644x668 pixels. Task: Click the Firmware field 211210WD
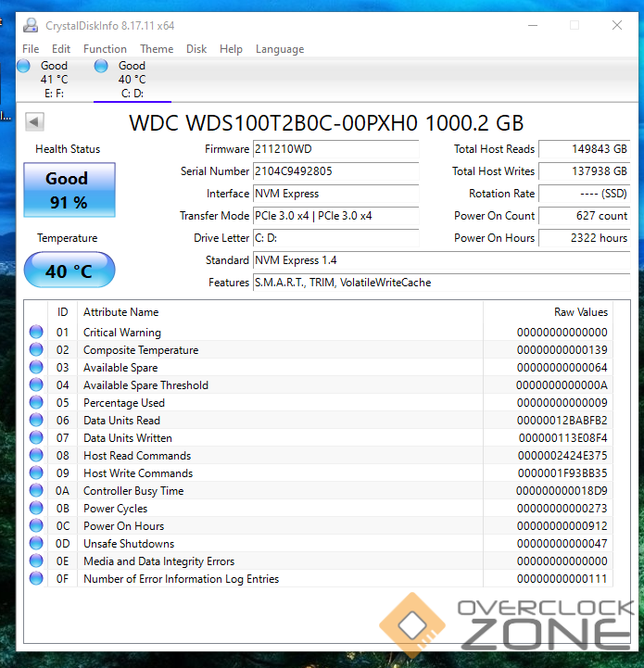[335, 149]
